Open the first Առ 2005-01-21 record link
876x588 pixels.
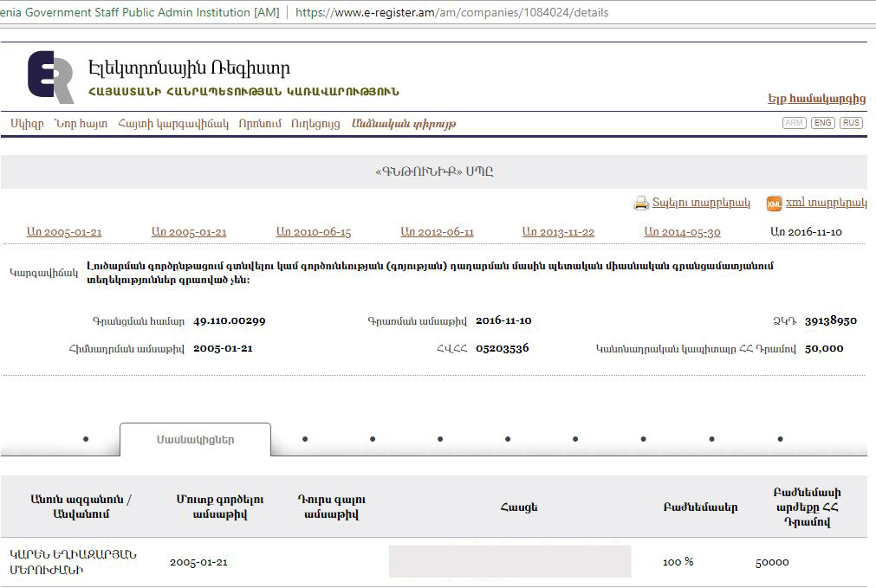[x=64, y=232]
